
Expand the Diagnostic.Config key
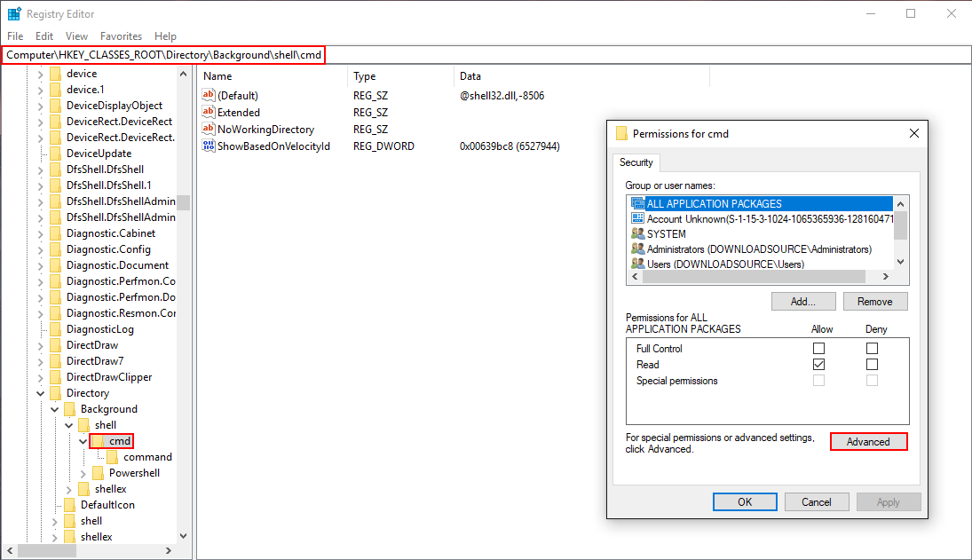(40, 249)
